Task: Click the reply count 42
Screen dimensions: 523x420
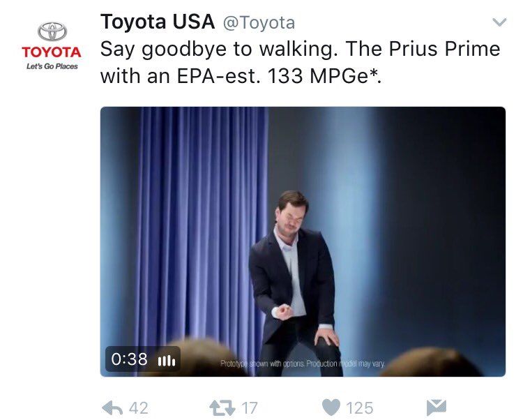Action: pos(139,407)
